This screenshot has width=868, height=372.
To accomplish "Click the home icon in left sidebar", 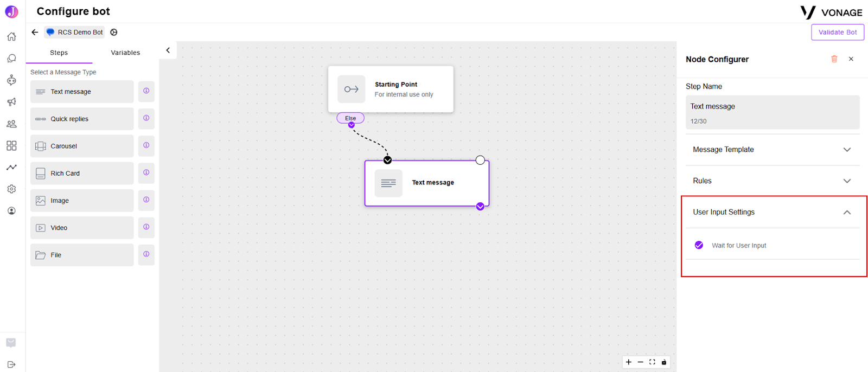I will 11,37.
